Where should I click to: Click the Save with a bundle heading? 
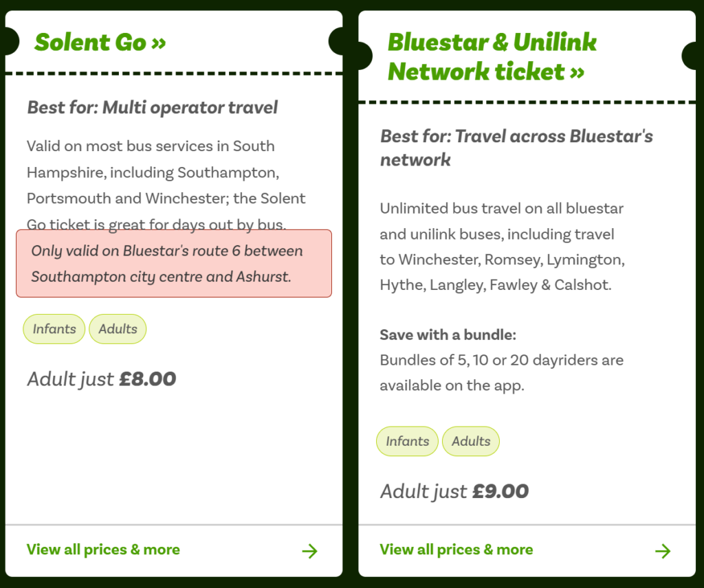tap(448, 335)
